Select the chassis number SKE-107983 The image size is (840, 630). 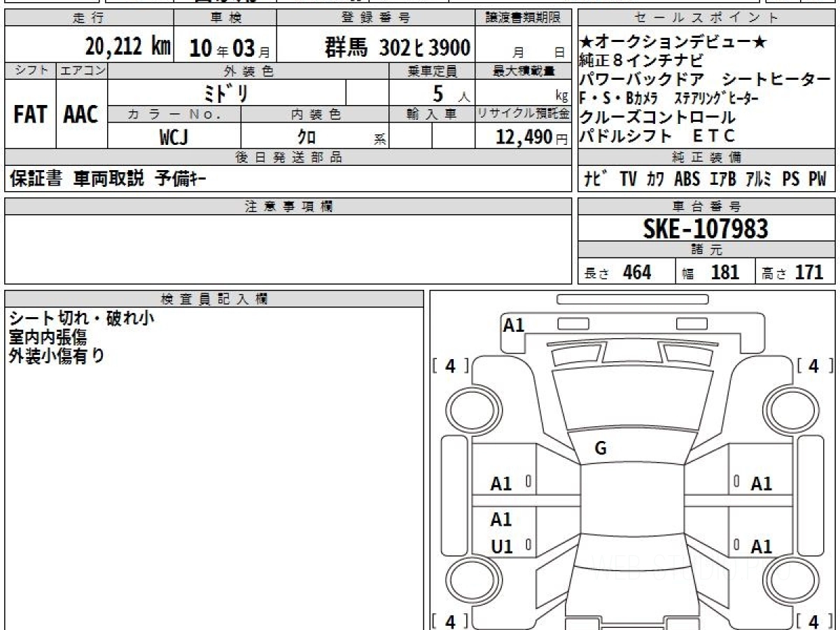pyautogui.click(x=706, y=228)
